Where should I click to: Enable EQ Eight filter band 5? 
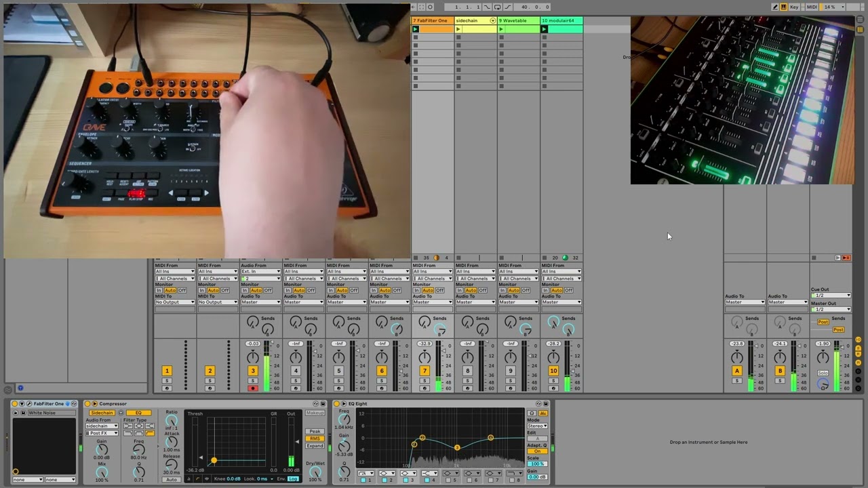(x=448, y=480)
